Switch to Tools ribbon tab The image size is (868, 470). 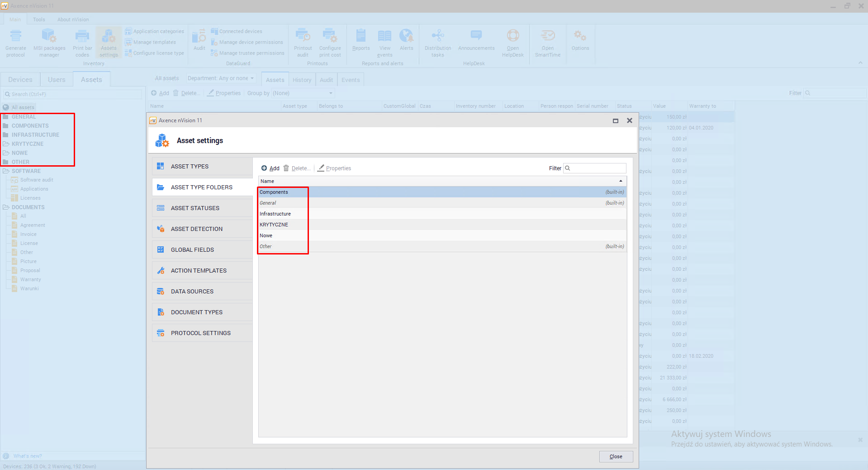39,19
